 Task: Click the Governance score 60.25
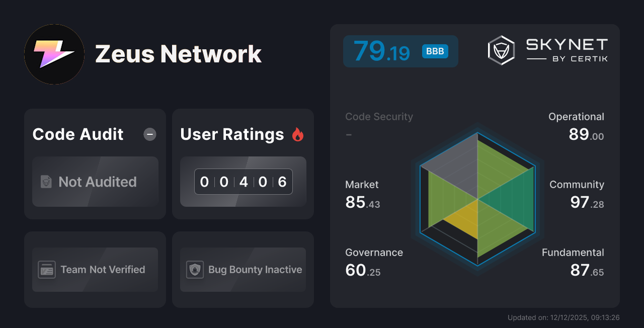(362, 271)
